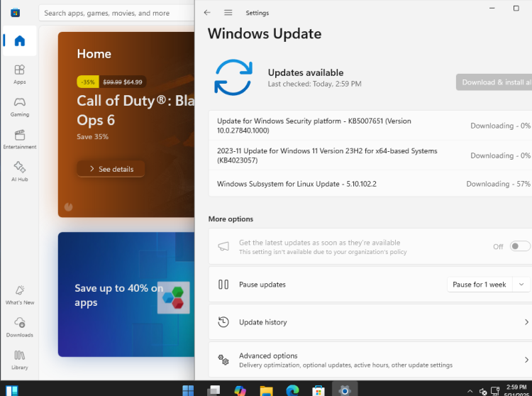
Task: Click in the Store search box
Action: [117, 13]
